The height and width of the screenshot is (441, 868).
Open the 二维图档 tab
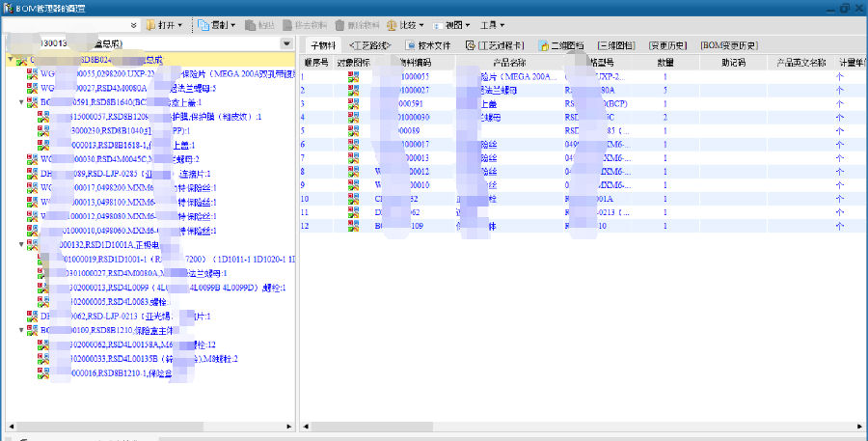(560, 45)
